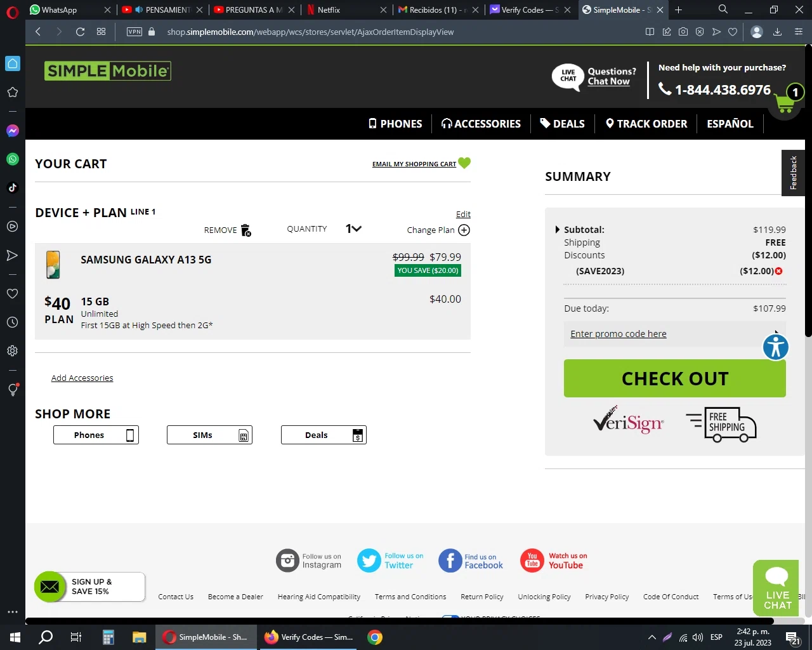Open a new browser tab

pos(679,10)
